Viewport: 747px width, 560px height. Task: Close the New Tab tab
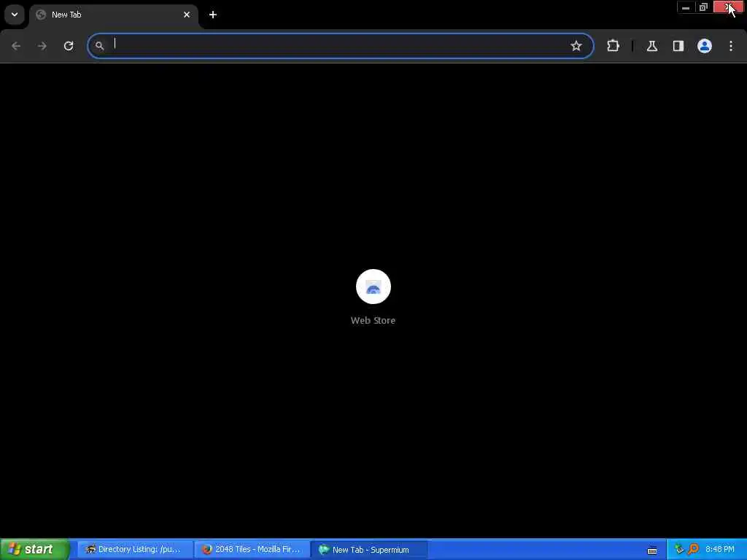pos(187,15)
